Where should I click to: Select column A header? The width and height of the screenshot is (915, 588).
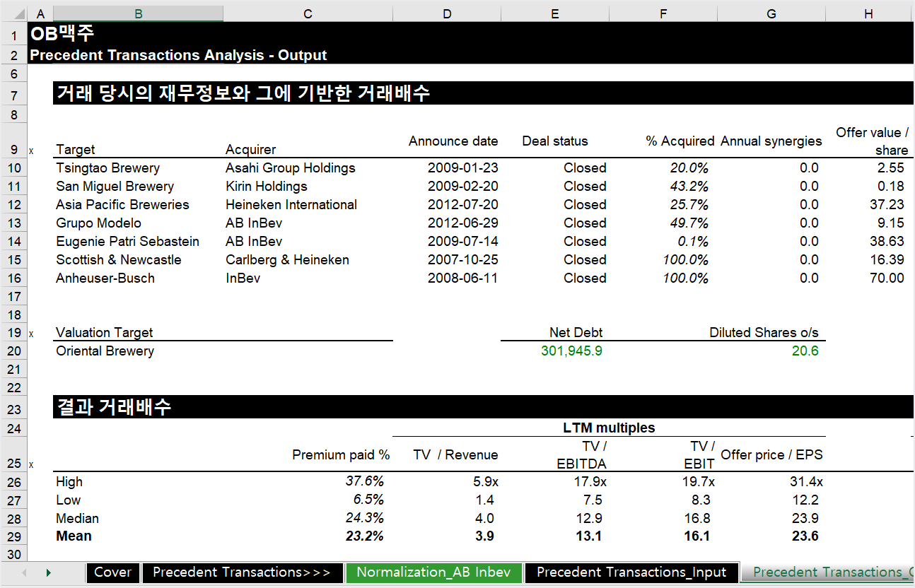click(40, 14)
